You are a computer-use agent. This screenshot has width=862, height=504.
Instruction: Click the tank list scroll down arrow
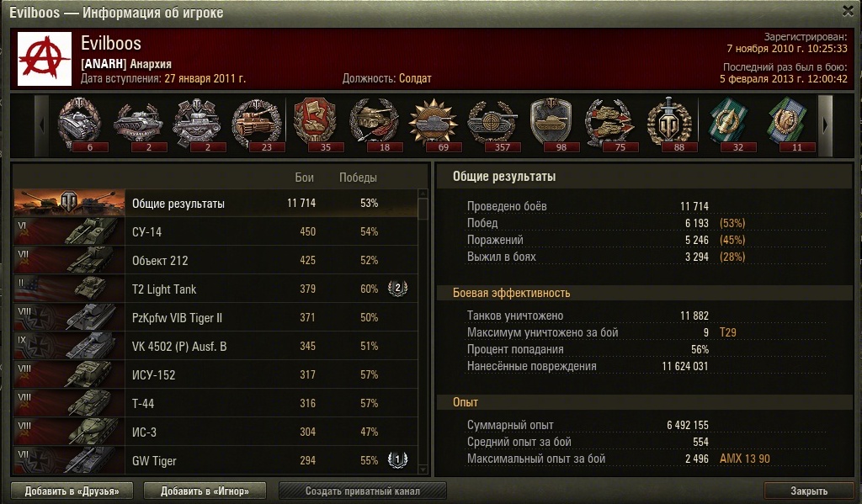click(423, 470)
